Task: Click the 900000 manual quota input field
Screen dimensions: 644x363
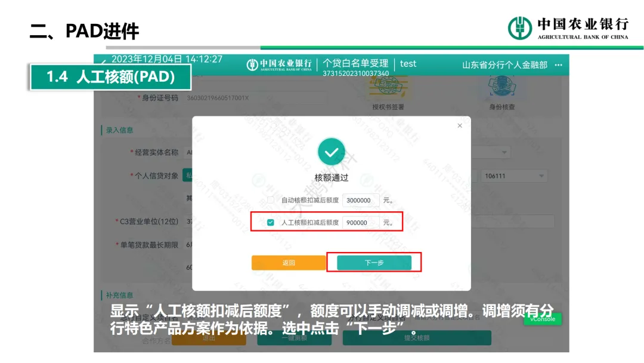Action: pos(361,223)
